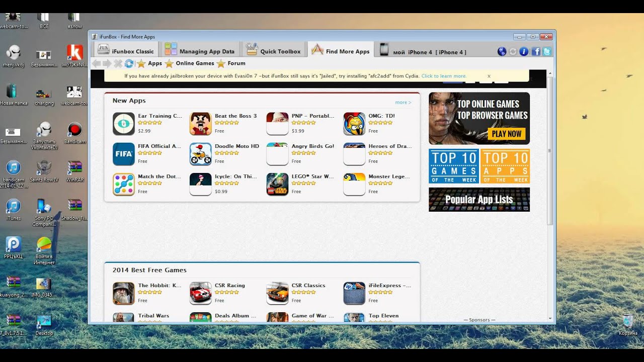Open the Popular App Lists banner
Screen dimensions: 644x362
(479, 200)
